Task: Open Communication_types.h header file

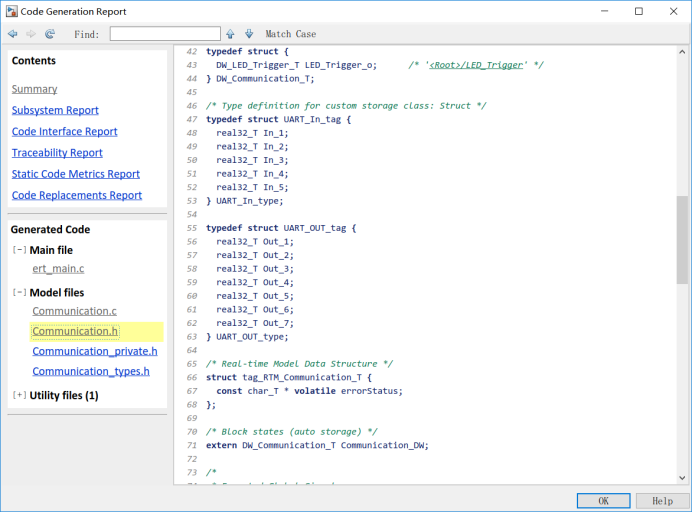Action: (x=91, y=372)
